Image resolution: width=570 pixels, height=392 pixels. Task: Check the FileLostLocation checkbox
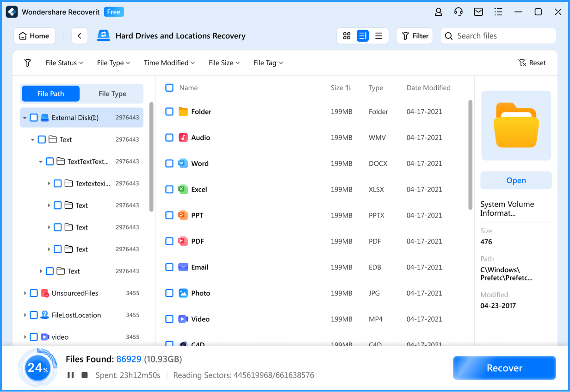click(x=34, y=315)
